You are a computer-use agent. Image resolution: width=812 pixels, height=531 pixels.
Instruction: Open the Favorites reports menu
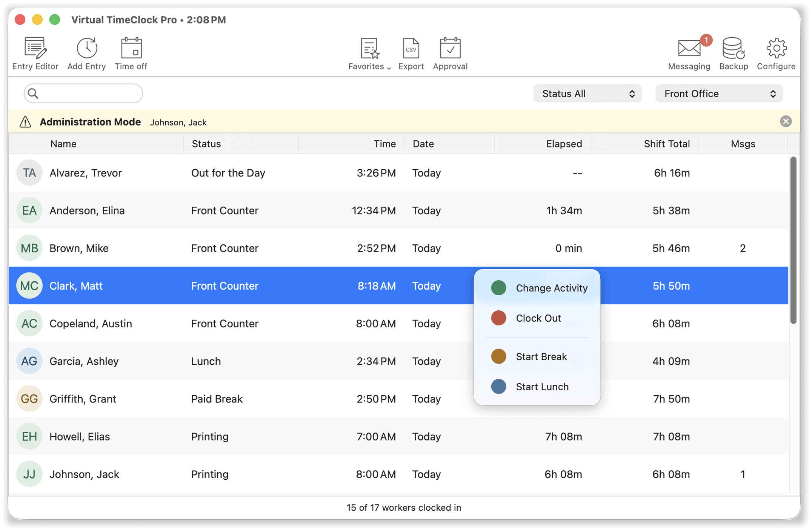(x=369, y=53)
